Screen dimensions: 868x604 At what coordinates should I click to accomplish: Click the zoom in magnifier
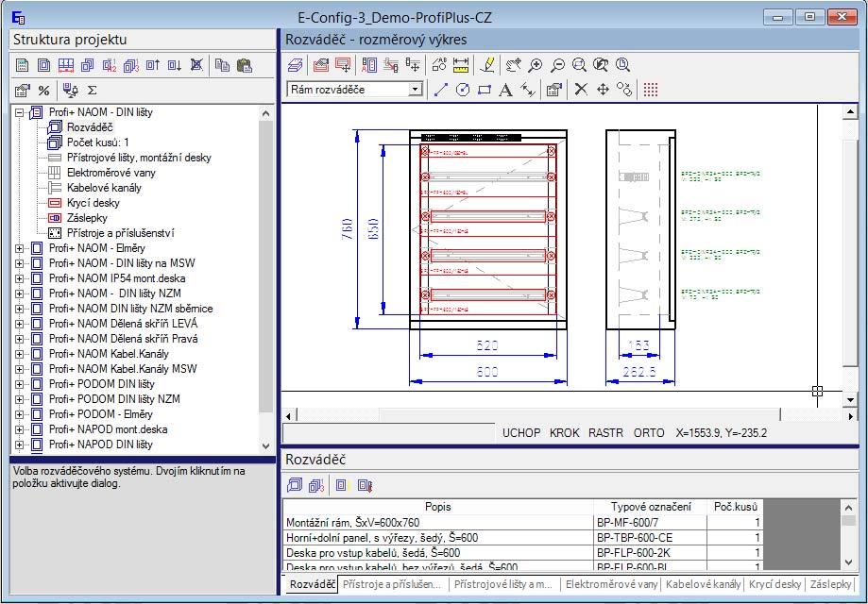click(x=536, y=65)
